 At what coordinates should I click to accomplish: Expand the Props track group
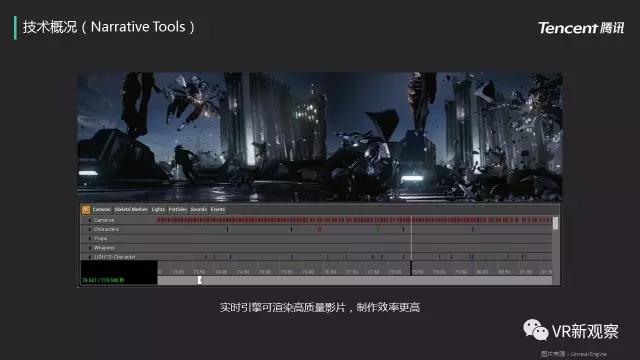(90, 238)
